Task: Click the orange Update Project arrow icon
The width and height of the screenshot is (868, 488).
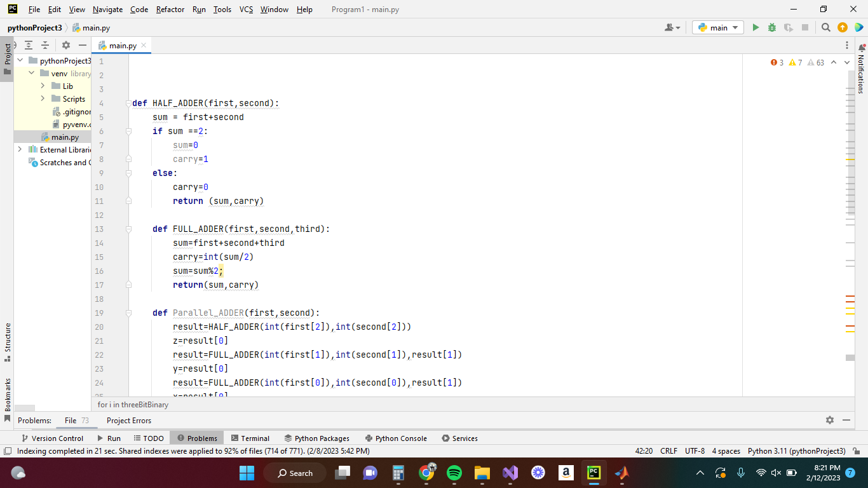Action: coord(843,27)
